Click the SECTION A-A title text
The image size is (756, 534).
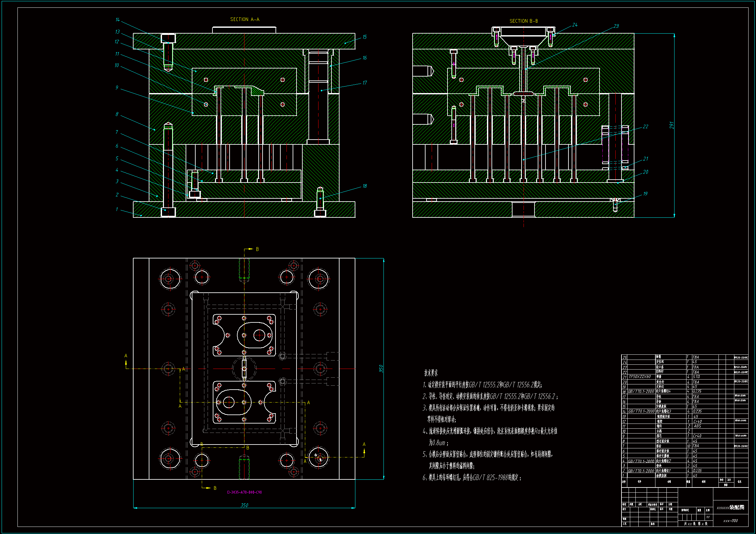[x=245, y=19]
